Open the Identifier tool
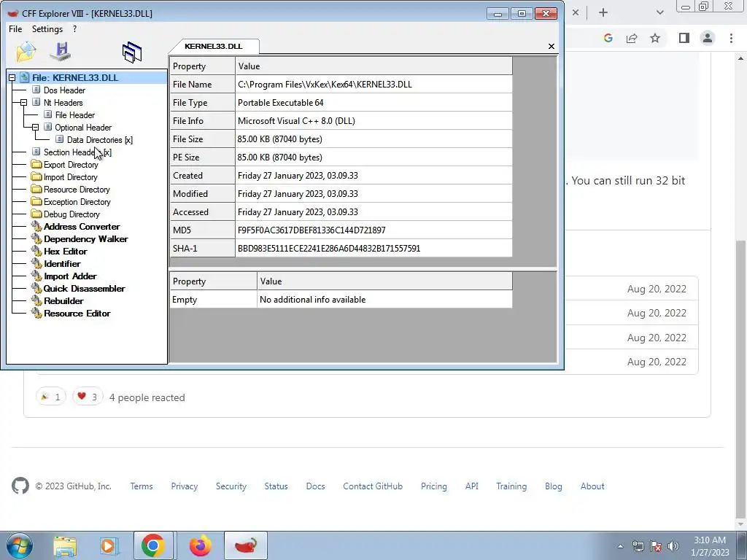 click(x=62, y=263)
